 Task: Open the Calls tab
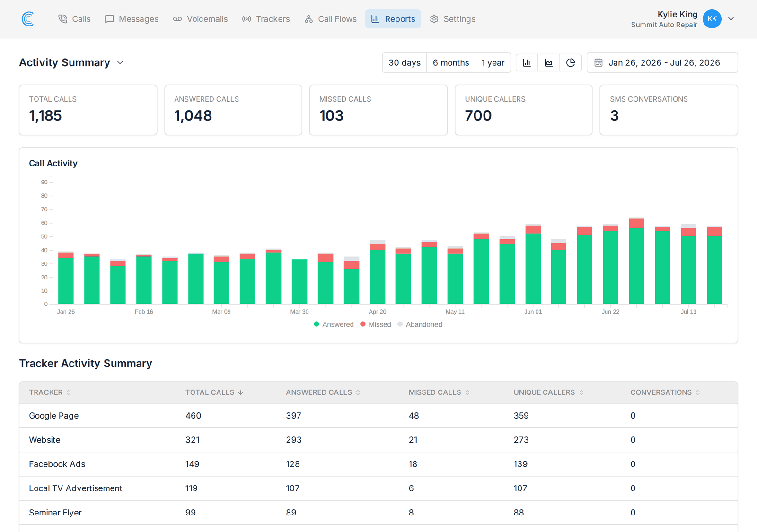point(74,19)
